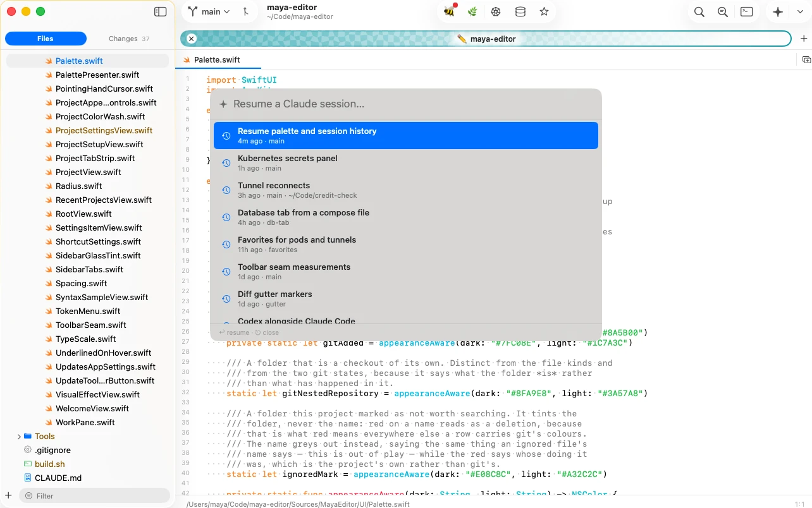Image resolution: width=812 pixels, height=508 pixels.
Task: Select Favorites for pods and tunnels session
Action: [x=406, y=245]
